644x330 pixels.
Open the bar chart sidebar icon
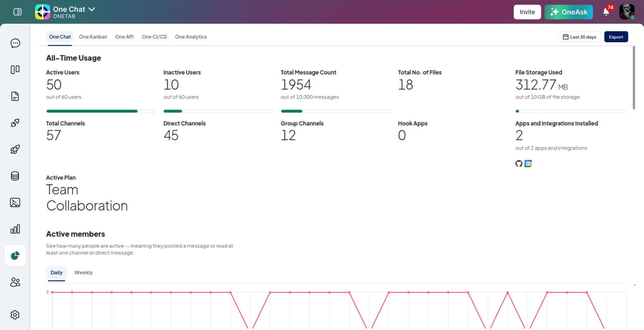click(15, 229)
